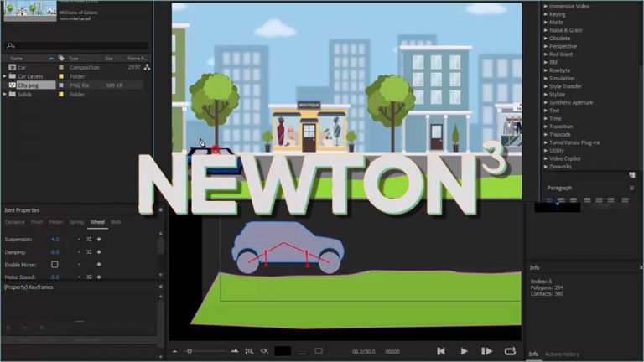The image size is (644, 362).
Task: Click the preview zoom slider handle
Action: (190, 351)
